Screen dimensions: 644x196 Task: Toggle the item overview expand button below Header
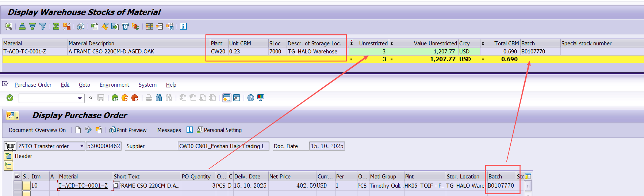pos(8,166)
